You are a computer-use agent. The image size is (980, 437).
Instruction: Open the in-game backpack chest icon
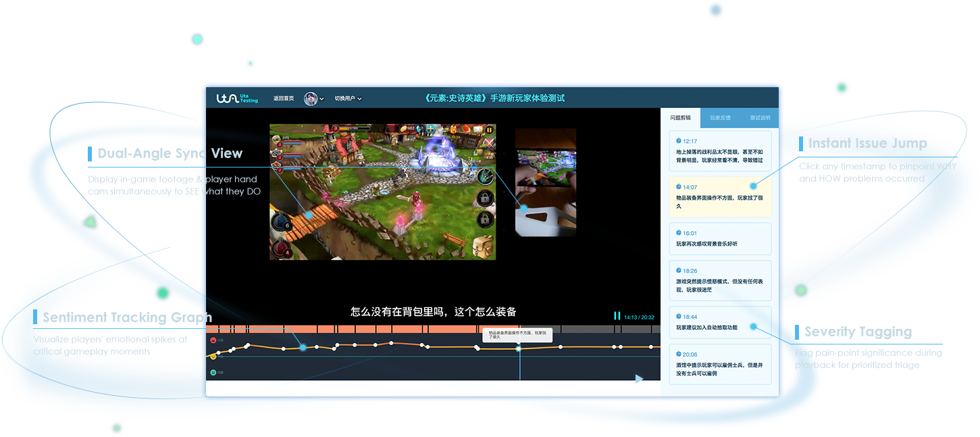[482, 247]
